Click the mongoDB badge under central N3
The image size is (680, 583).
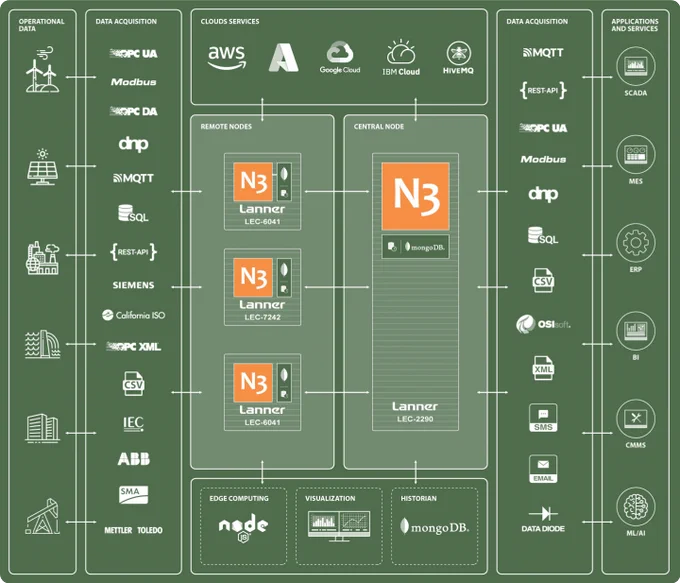tap(415, 247)
